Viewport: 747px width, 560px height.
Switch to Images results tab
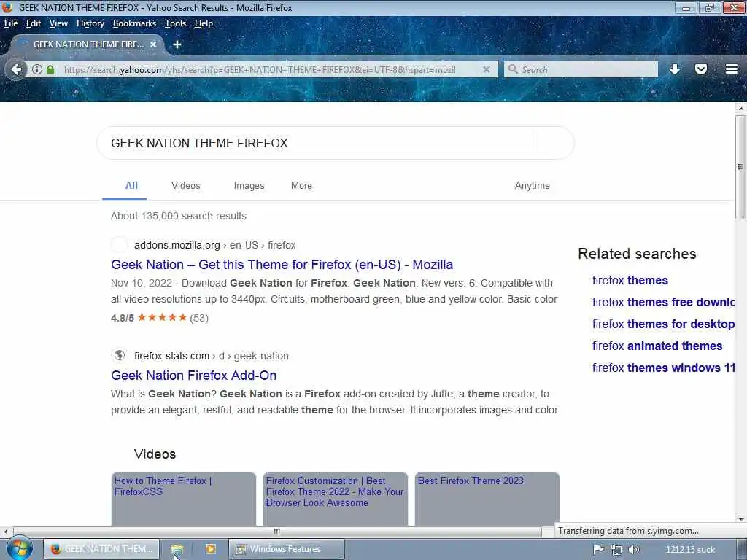pos(249,186)
